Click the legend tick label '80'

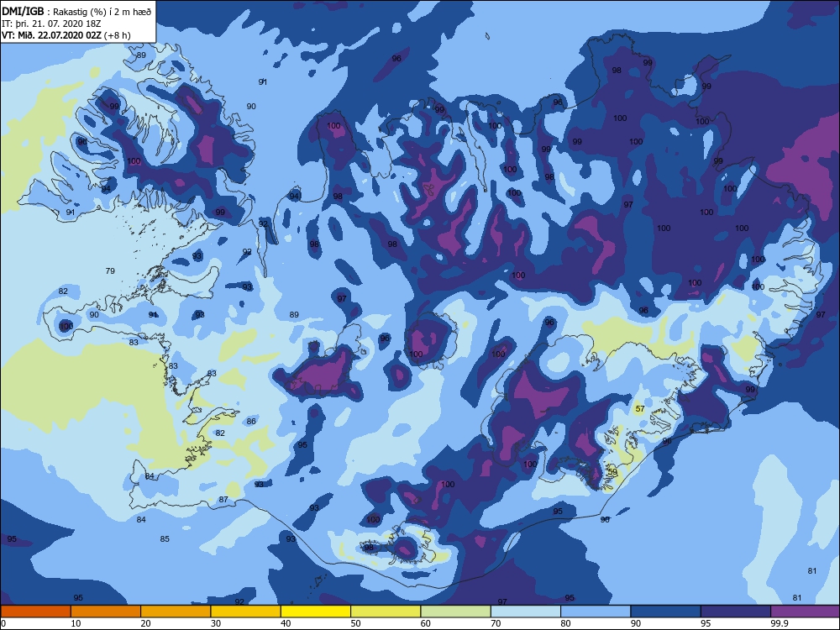point(565,623)
